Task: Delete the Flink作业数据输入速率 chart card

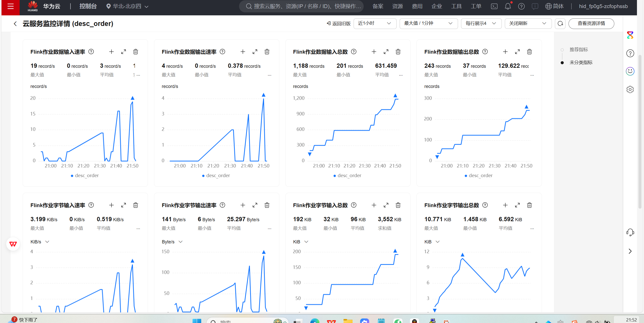Action: pyautogui.click(x=135, y=52)
